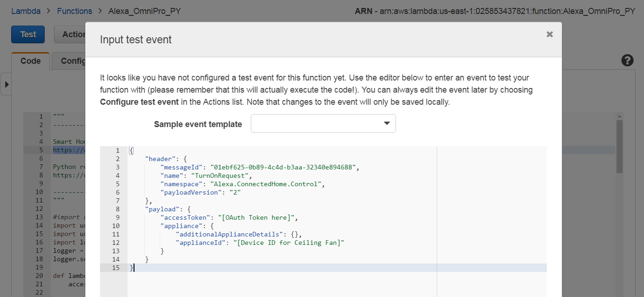This screenshot has width=644, height=297.
Task: Navigate to the Lambda breadcrumb link
Action: click(x=25, y=11)
